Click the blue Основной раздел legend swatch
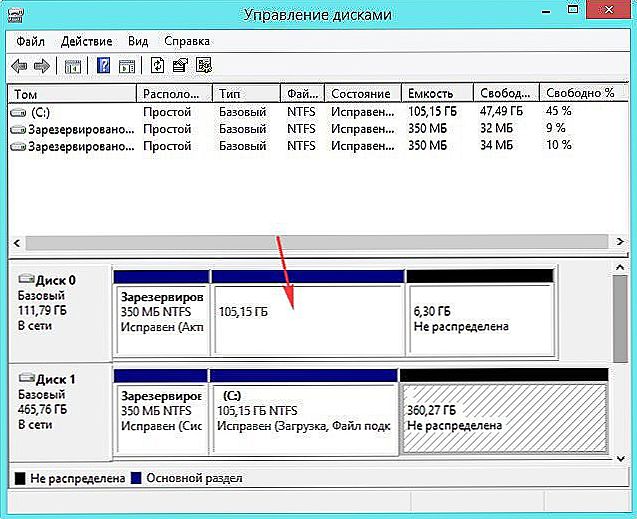Viewport: 637px width, 519px height. [136, 478]
